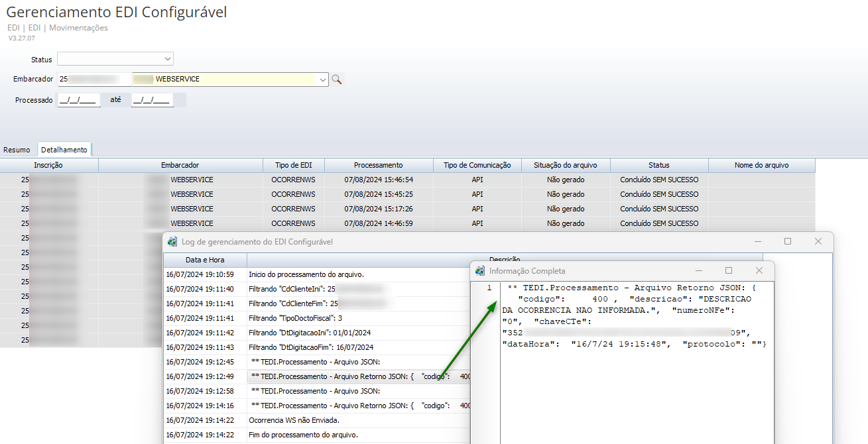The height and width of the screenshot is (444, 868).
Task: Click the Embarcador code input field
Action: pos(94,80)
